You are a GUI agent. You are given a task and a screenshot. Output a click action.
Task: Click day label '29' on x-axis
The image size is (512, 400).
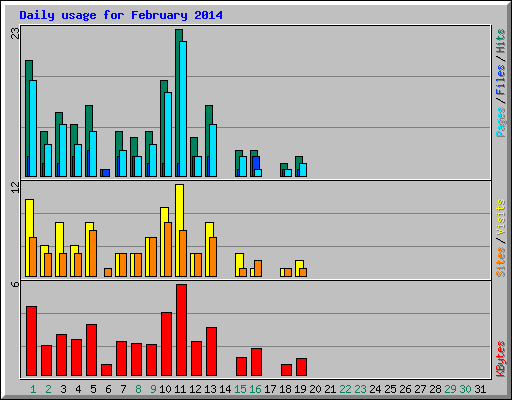point(450,389)
